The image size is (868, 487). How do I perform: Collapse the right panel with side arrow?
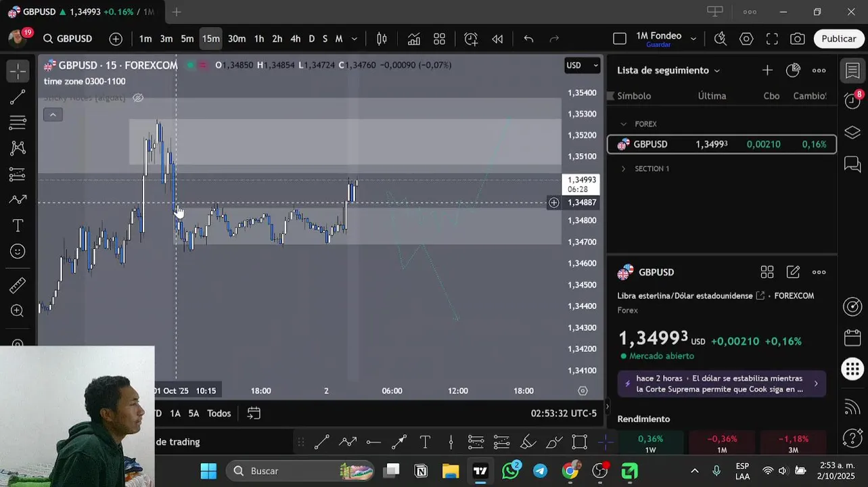(x=607, y=407)
